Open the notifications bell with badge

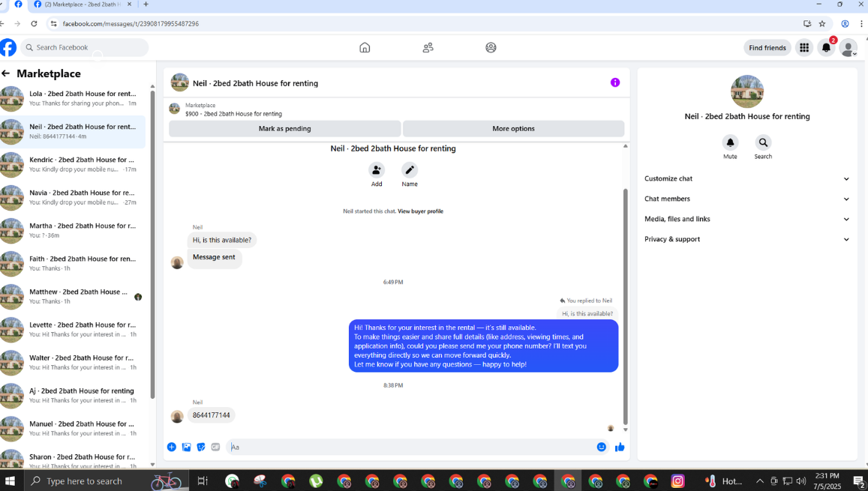pyautogui.click(x=826, y=47)
